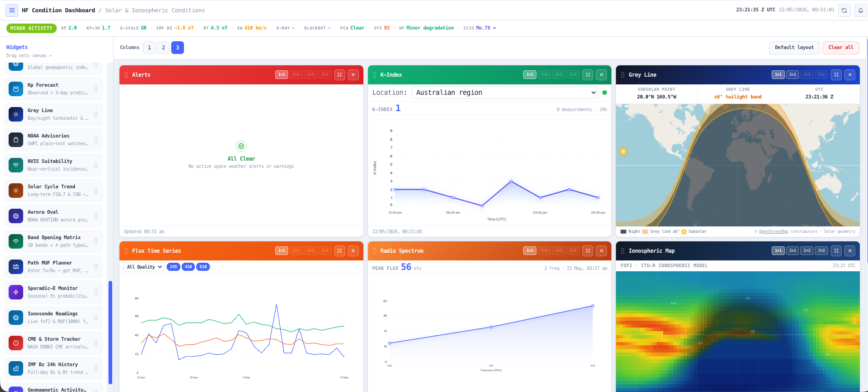
Task: Toggle the 610 frequency chip
Action: [203, 267]
